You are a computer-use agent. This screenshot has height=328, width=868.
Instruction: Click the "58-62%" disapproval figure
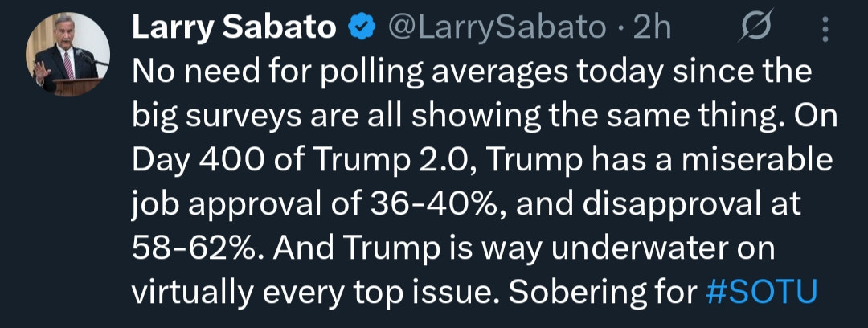(196, 248)
